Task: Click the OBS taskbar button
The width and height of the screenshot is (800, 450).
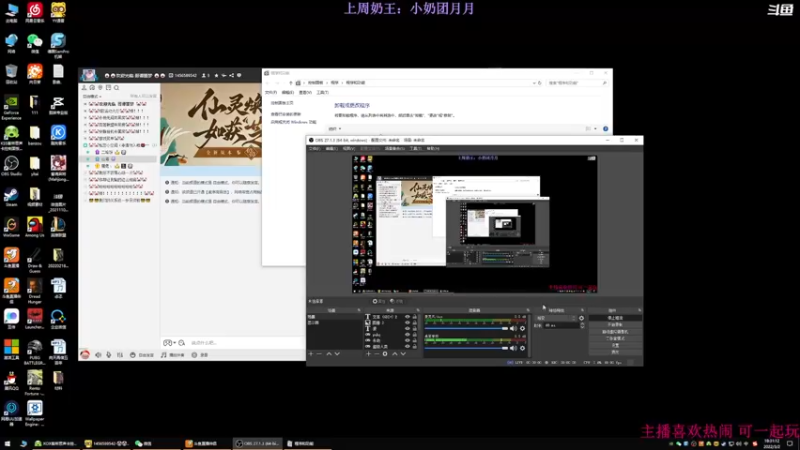Action: pos(258,443)
